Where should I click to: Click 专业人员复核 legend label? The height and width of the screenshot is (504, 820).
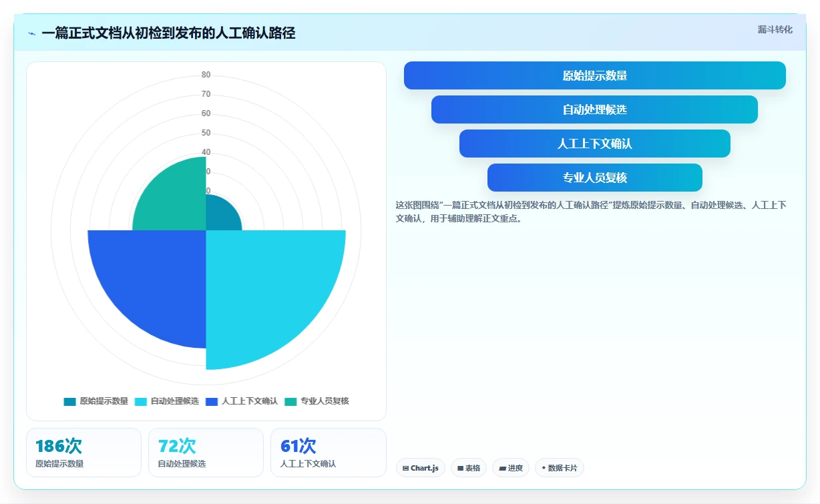(325, 401)
